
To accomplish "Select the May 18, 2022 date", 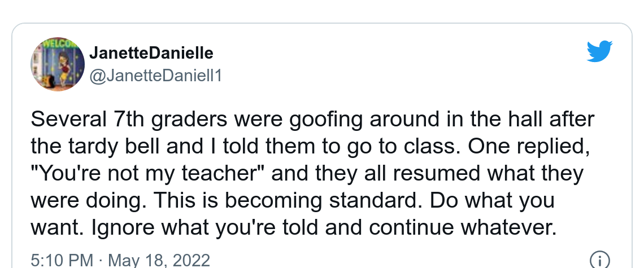I will pos(159,260).
